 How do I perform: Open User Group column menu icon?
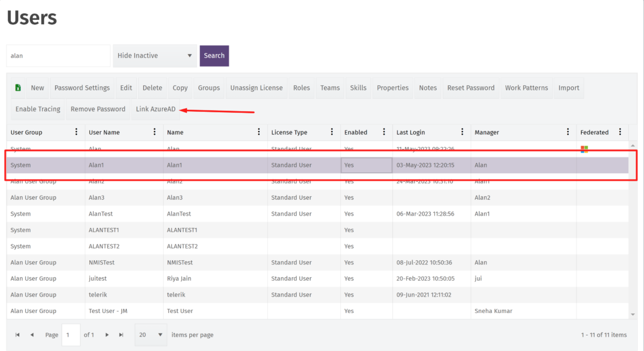tap(76, 132)
